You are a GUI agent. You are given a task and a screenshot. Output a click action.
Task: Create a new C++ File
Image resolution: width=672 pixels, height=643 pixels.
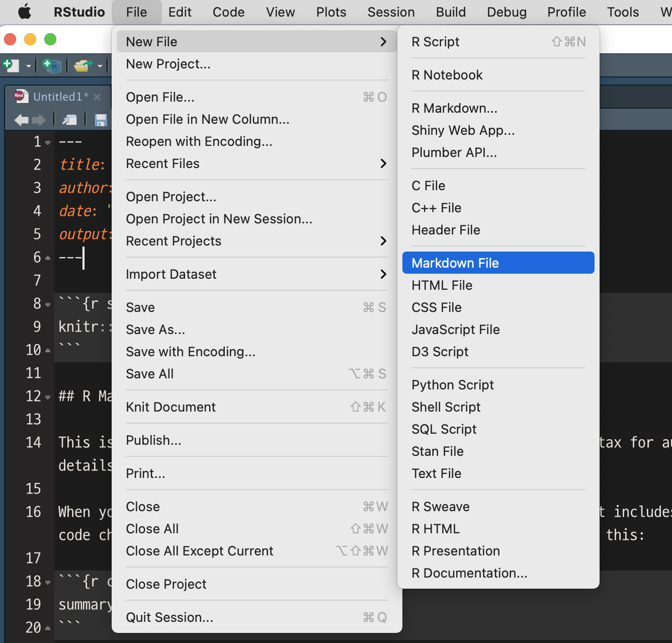(x=498, y=208)
